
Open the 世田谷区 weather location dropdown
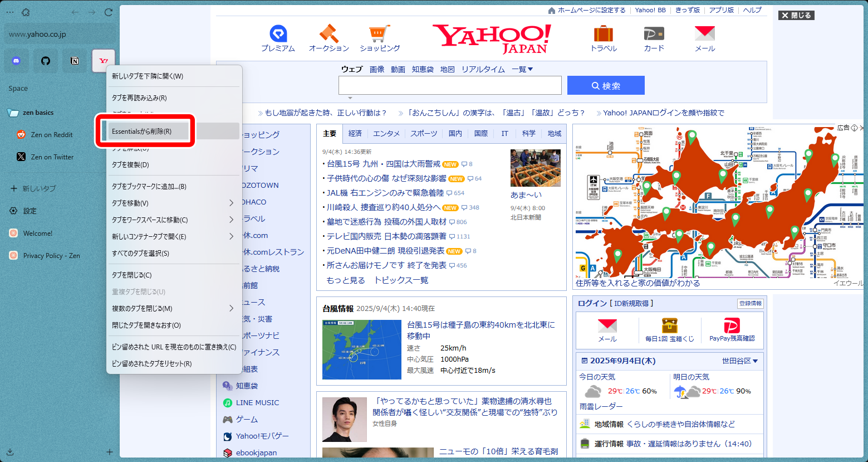(739, 361)
